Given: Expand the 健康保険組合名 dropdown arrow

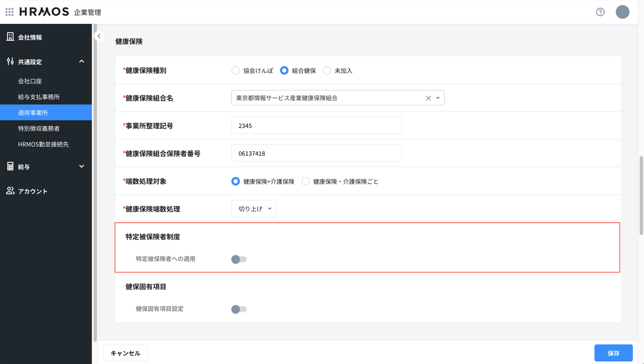Looking at the screenshot, I should [438, 98].
